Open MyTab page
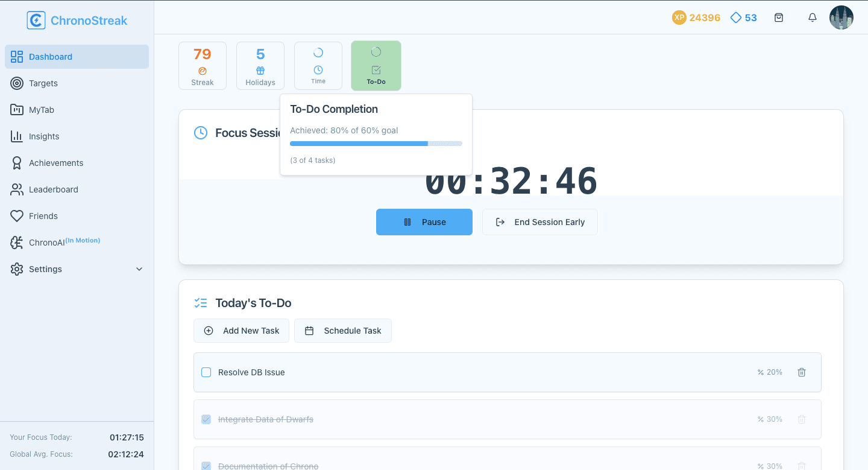Viewport: 868px width, 470px height. (77, 110)
